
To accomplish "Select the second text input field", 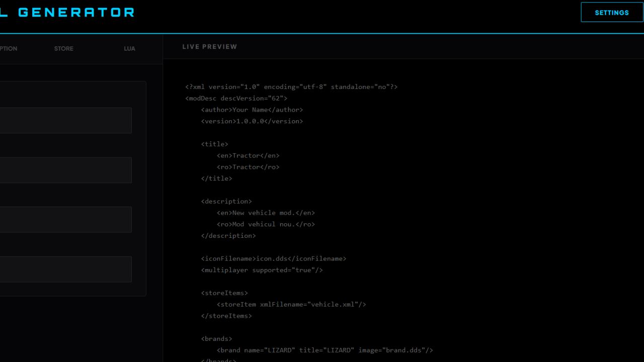I will [x=65, y=170].
